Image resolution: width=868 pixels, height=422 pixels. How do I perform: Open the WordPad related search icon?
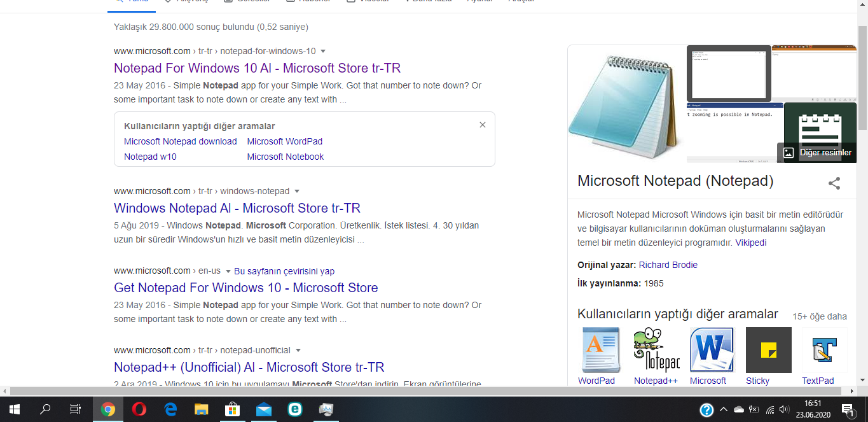tap(601, 350)
